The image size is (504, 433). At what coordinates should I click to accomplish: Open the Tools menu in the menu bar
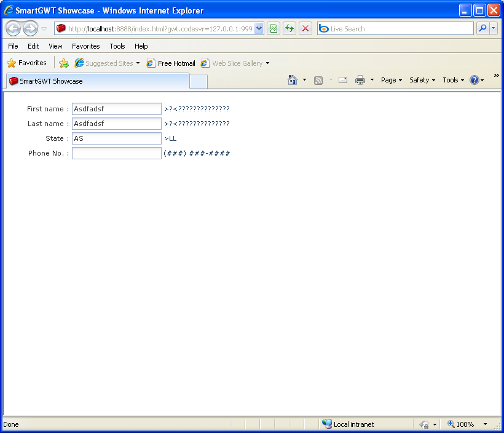tap(117, 46)
